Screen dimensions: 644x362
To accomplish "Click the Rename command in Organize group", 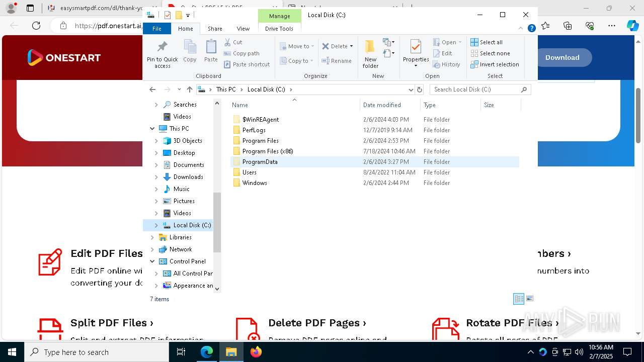I will 337,61.
